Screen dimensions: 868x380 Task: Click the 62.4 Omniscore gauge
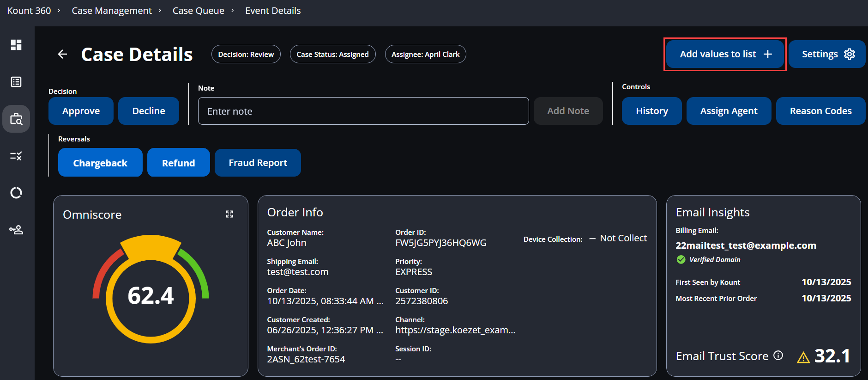tap(151, 289)
